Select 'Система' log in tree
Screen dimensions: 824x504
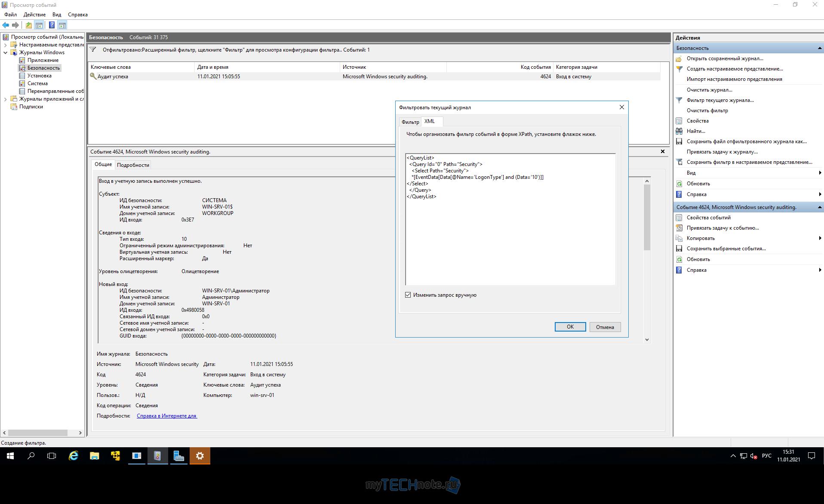click(37, 83)
